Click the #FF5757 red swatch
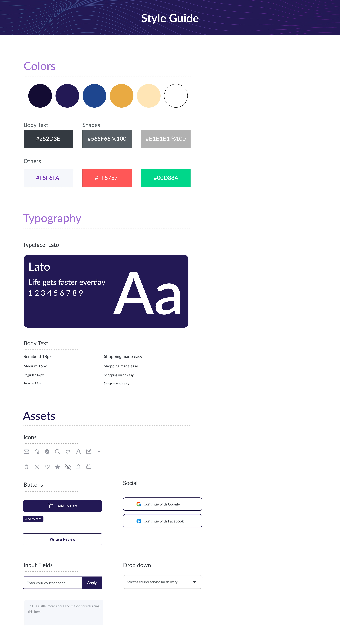This screenshot has width=340, height=644. pyautogui.click(x=107, y=178)
